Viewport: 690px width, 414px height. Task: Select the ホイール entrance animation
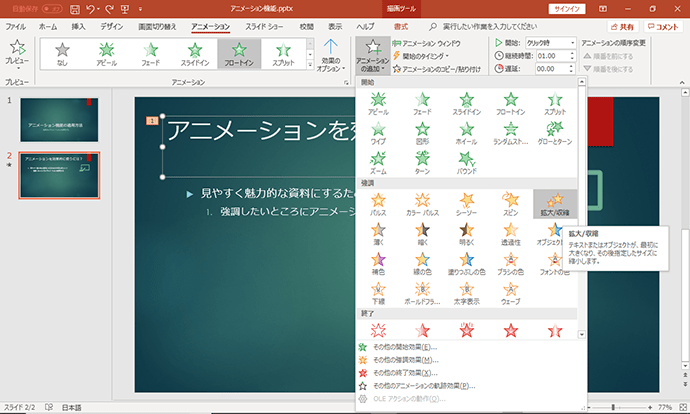[466, 133]
